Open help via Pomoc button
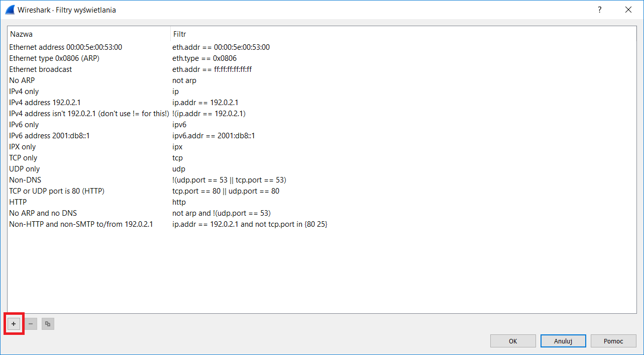 tap(613, 341)
